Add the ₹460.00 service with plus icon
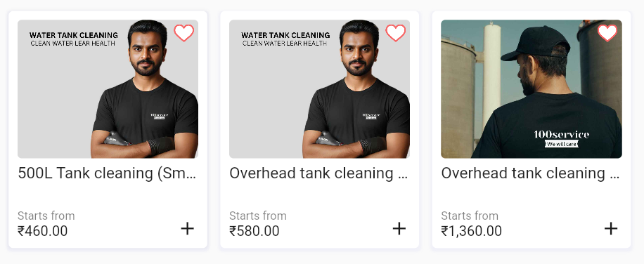Screen dimensions: 644x264 coord(187,228)
